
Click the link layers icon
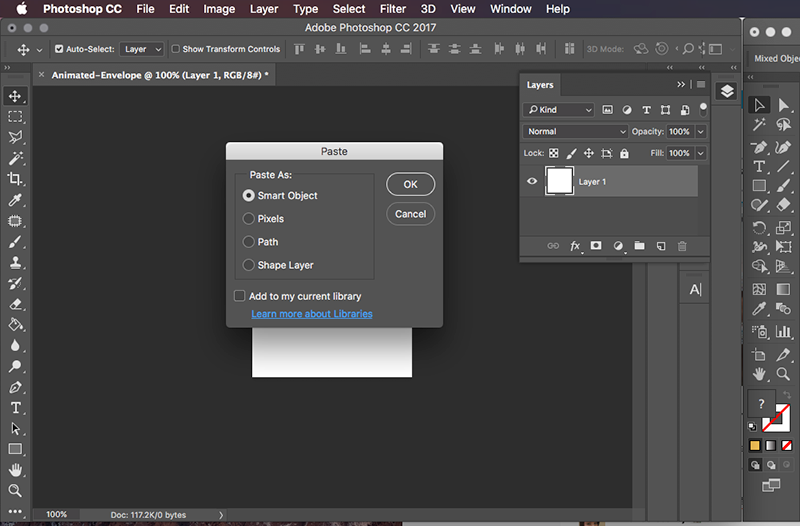(x=553, y=246)
